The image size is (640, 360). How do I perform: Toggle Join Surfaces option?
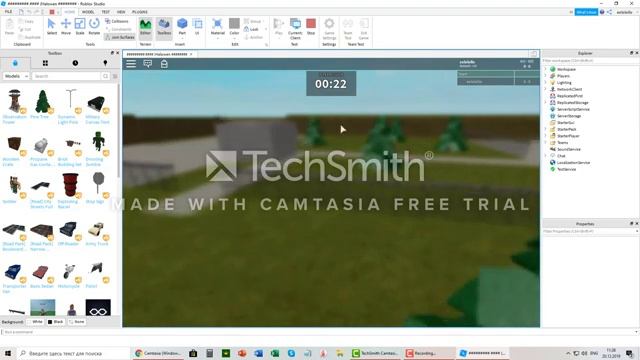tap(120, 37)
